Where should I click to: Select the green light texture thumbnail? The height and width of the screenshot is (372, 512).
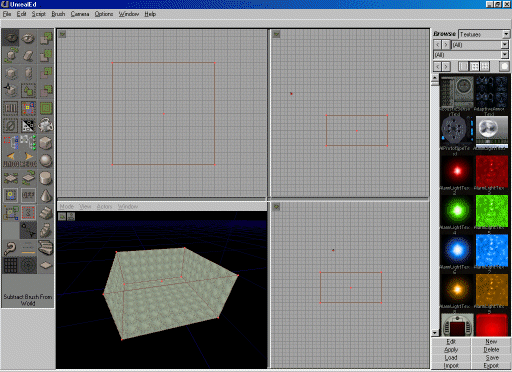pos(458,211)
